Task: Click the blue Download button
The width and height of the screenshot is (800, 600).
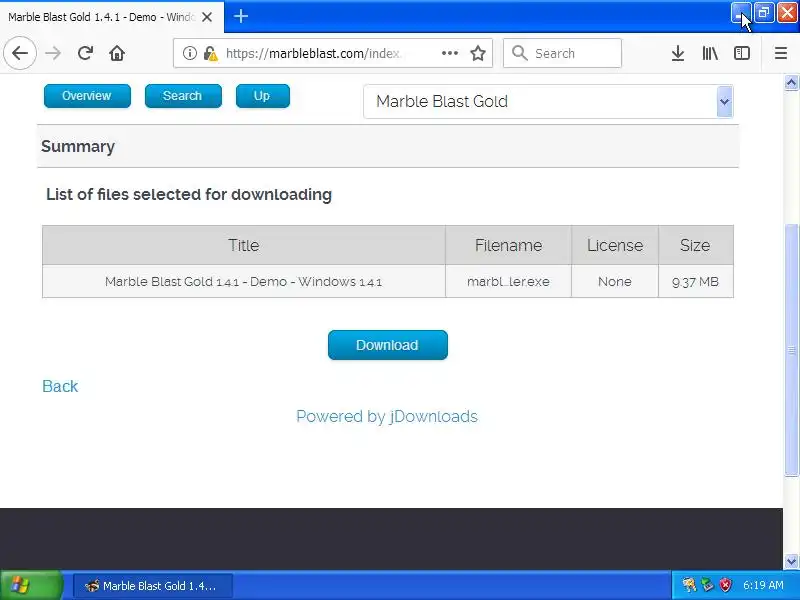Action: [x=388, y=345]
